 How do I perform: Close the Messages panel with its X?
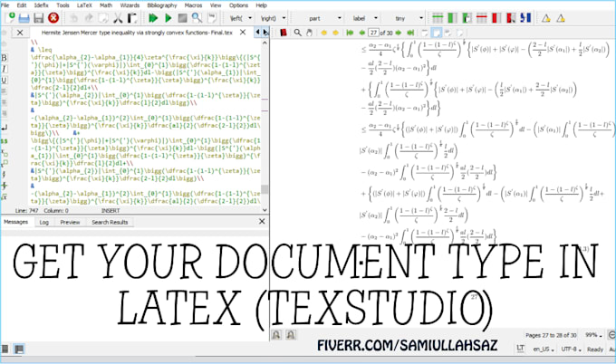262,222
